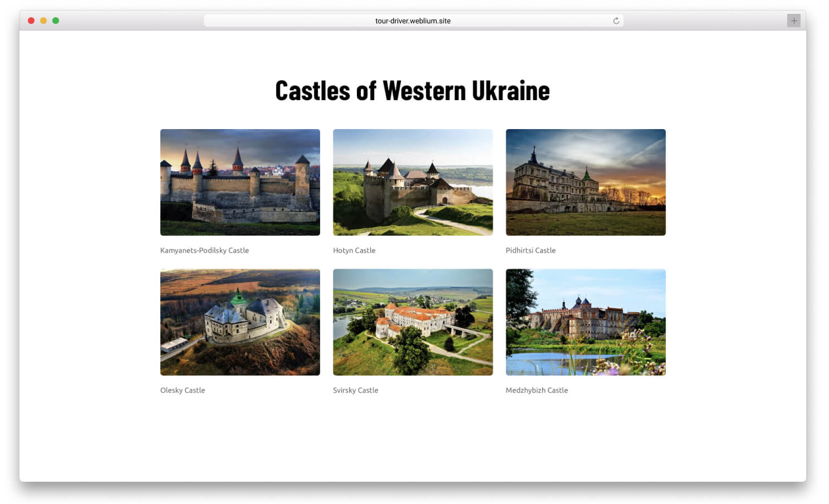Open the Kamyanets-Podilsky Castle photo
Viewport: 829px width, 504px height.
[240, 182]
